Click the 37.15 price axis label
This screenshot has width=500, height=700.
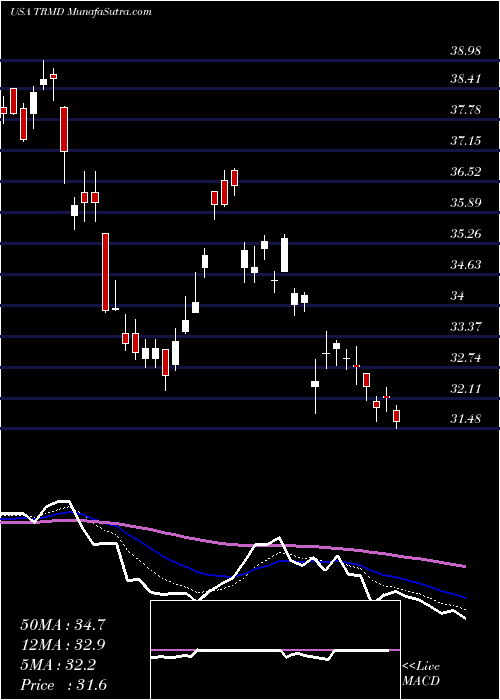tap(466, 141)
